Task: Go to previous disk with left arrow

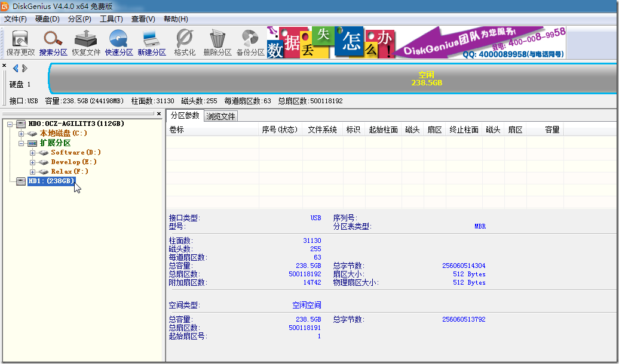Action: click(x=16, y=69)
